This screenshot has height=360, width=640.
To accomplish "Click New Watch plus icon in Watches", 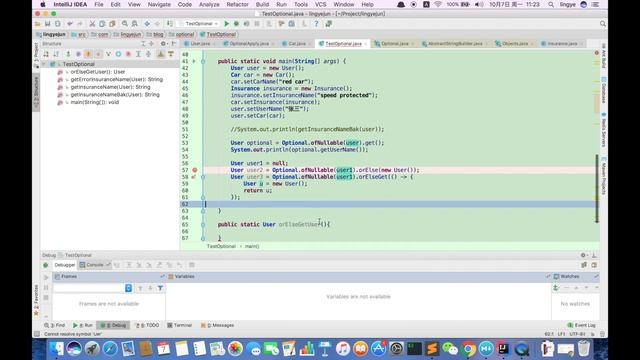I will [x=556, y=288].
